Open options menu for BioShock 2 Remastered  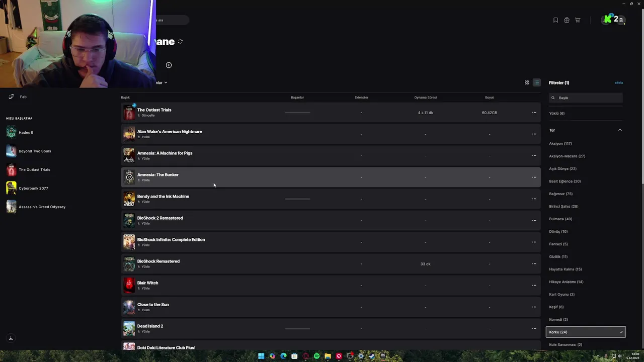(x=534, y=221)
